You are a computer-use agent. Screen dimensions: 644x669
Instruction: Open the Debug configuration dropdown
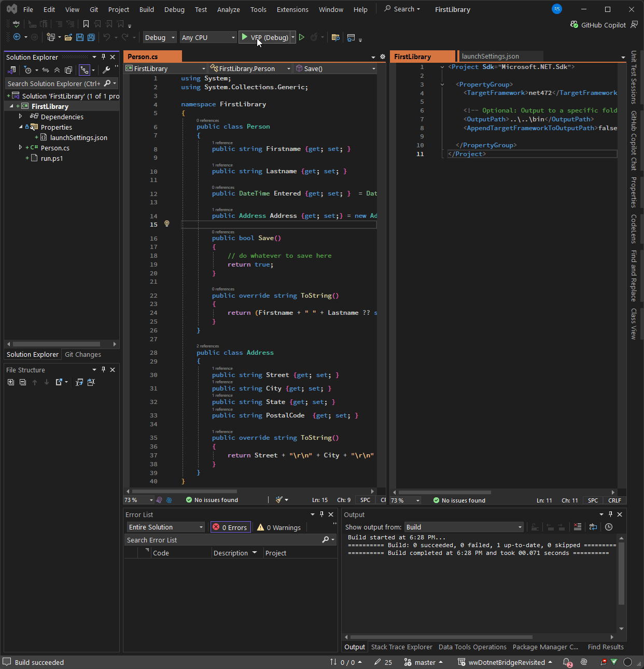pos(160,37)
